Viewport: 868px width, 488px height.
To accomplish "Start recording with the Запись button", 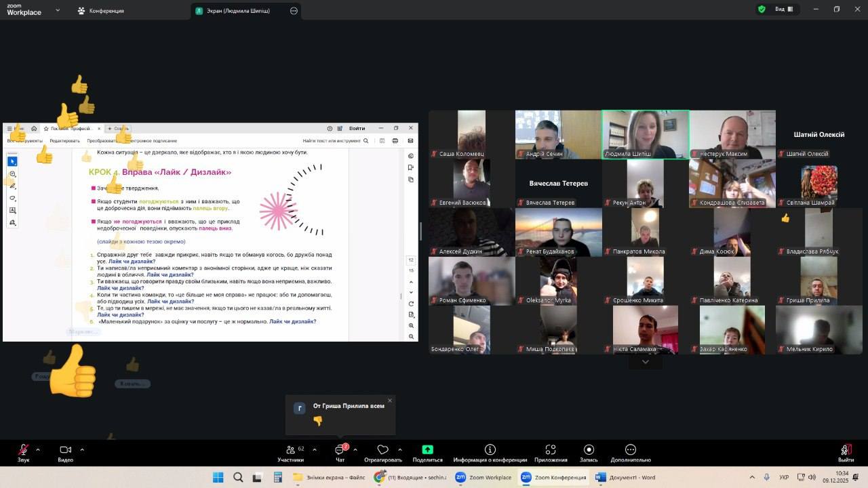I will [589, 453].
